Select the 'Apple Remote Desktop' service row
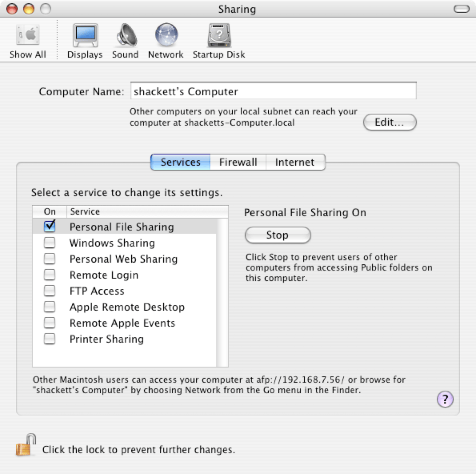Viewport: 476px width, 474px height. 125,307
